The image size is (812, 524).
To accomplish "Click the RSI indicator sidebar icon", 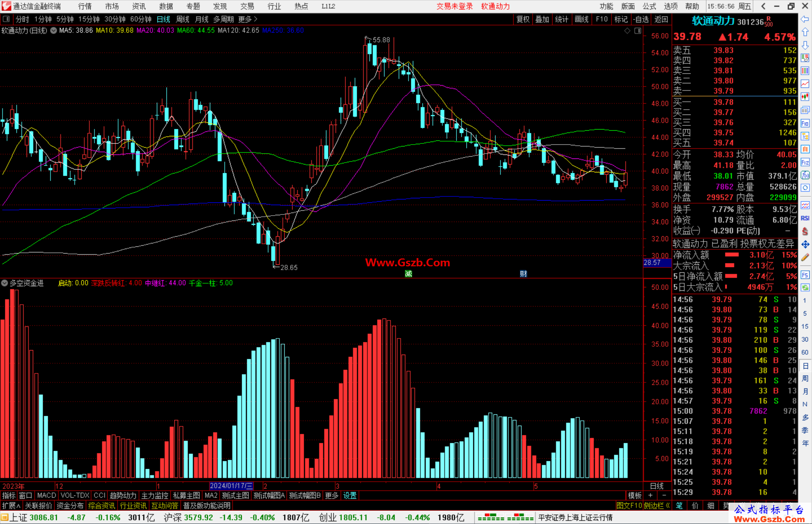I will coord(805,218).
